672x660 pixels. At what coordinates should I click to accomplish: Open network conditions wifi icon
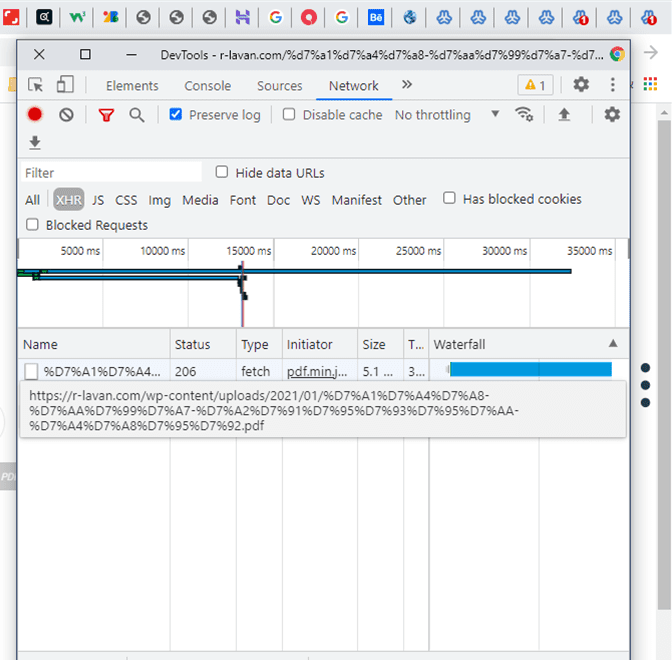(x=524, y=114)
